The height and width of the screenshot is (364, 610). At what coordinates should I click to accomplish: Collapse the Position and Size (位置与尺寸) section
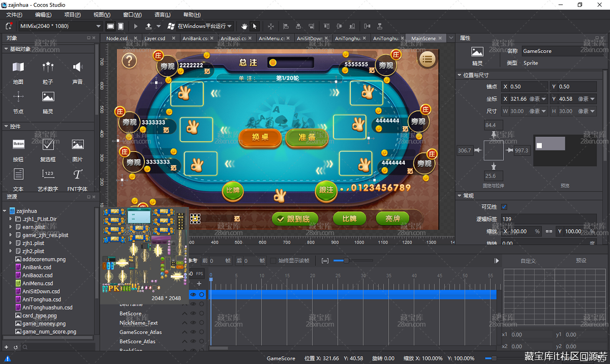[460, 75]
